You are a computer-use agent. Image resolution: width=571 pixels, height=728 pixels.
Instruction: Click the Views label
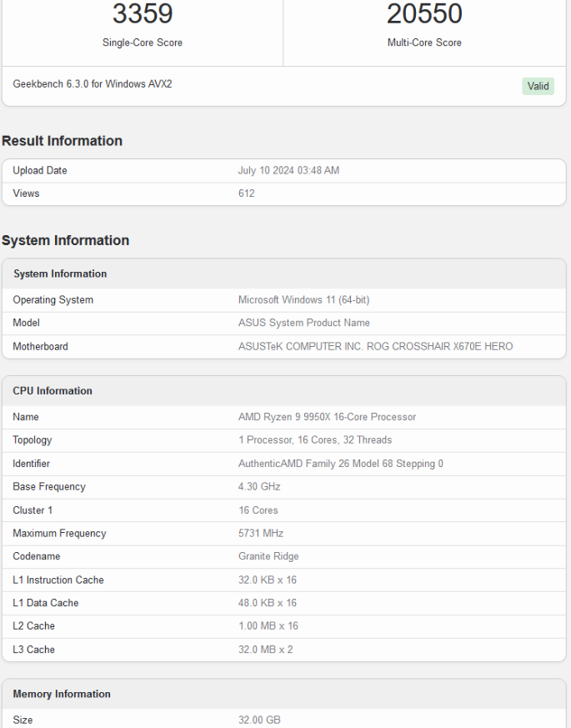[x=26, y=193]
